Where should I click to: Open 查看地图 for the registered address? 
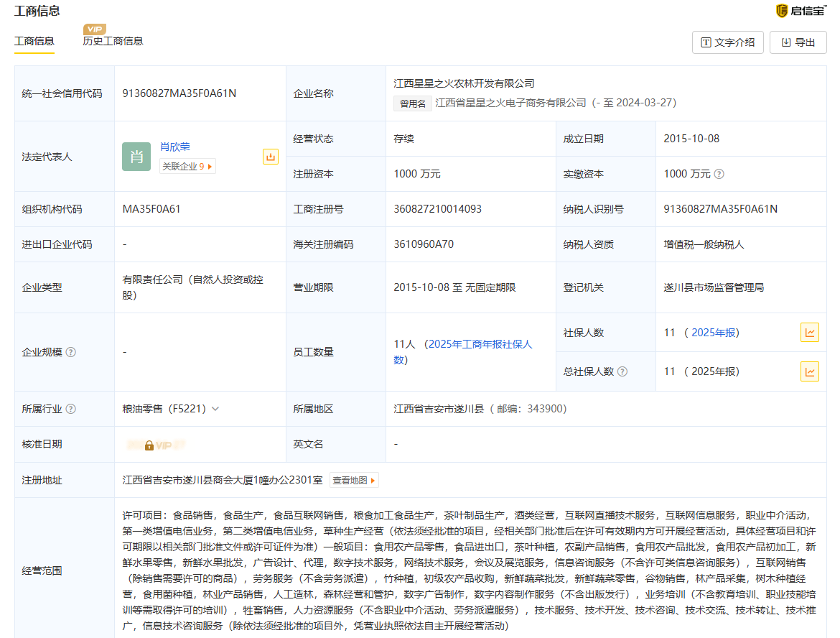click(353, 480)
